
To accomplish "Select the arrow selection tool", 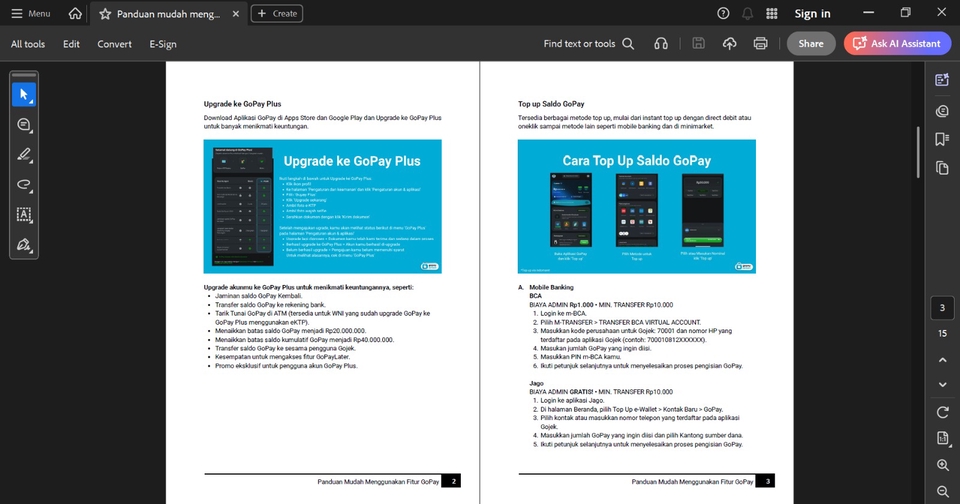I will coord(24,95).
